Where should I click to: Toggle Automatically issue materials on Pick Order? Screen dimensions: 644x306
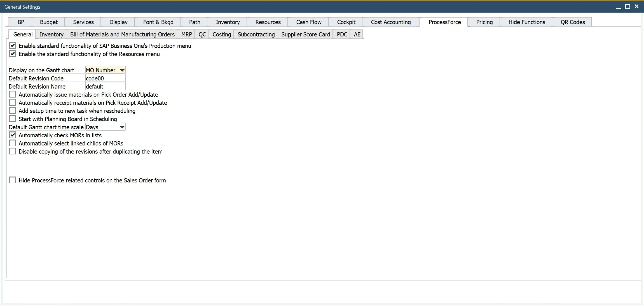point(13,95)
